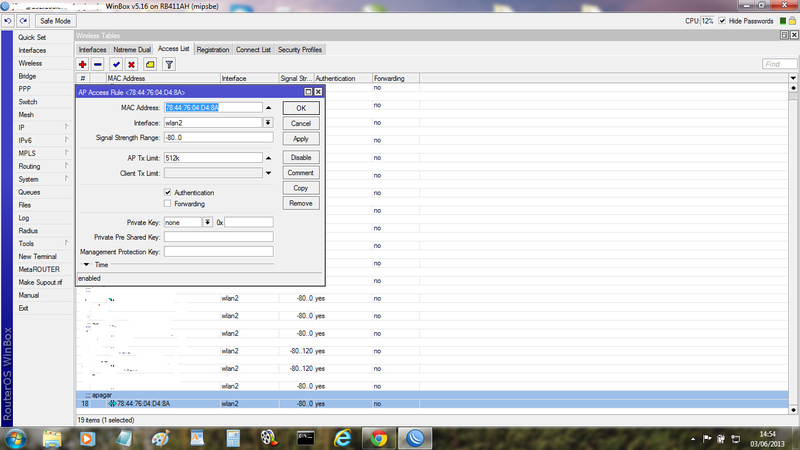
Task: Expand the Time section
Action: 87,264
